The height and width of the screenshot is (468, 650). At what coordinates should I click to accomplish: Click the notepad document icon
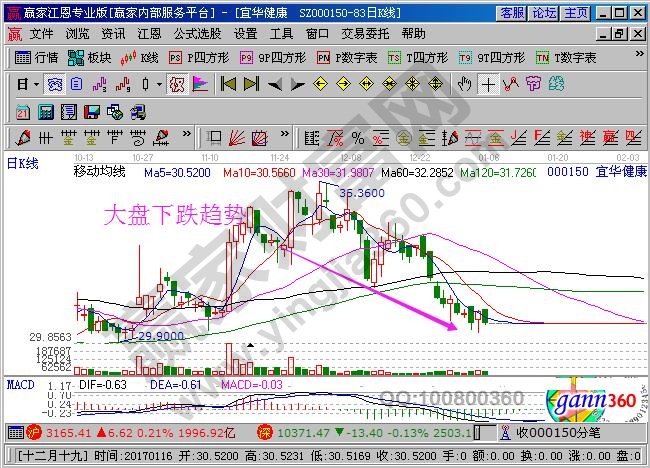[x=69, y=112]
